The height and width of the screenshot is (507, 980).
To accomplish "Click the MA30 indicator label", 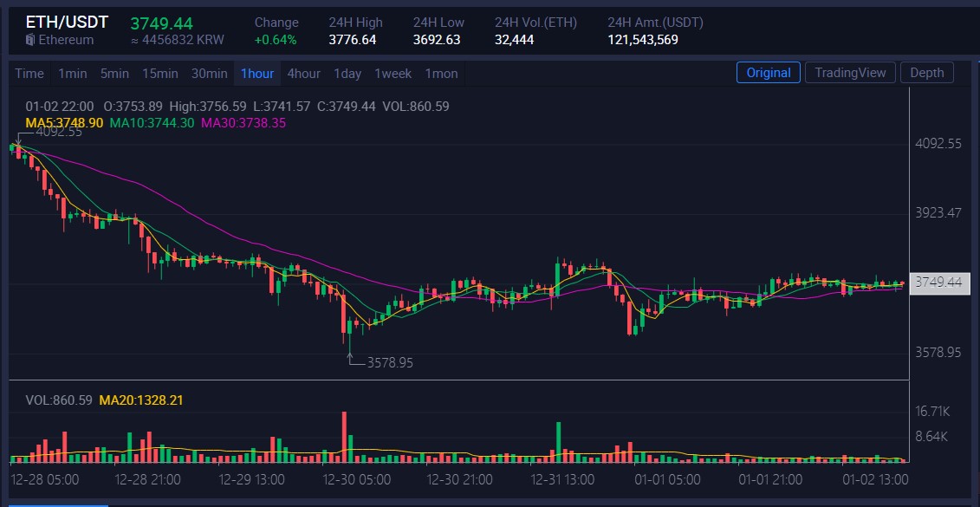I will coord(243,123).
